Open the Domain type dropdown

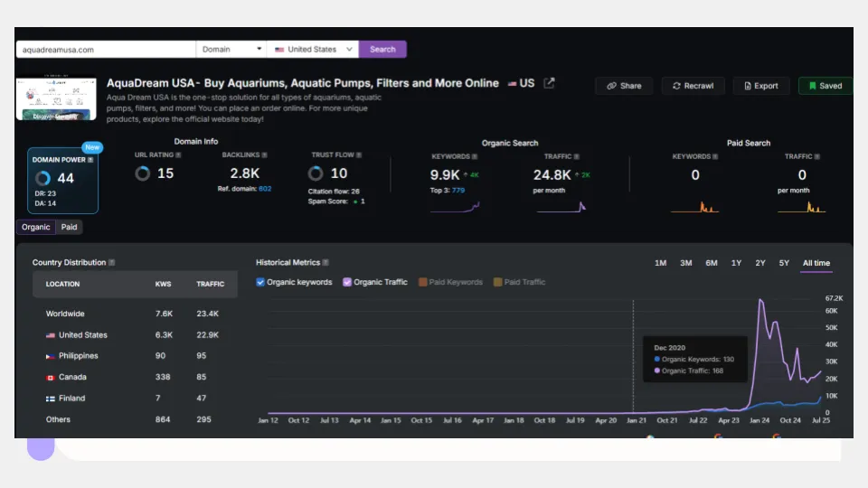point(231,49)
